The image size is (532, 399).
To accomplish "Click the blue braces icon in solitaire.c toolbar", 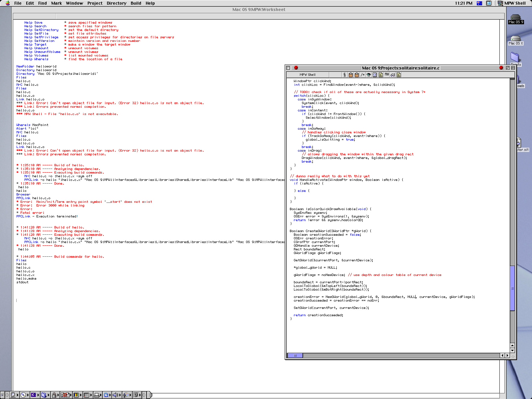I will [x=374, y=75].
